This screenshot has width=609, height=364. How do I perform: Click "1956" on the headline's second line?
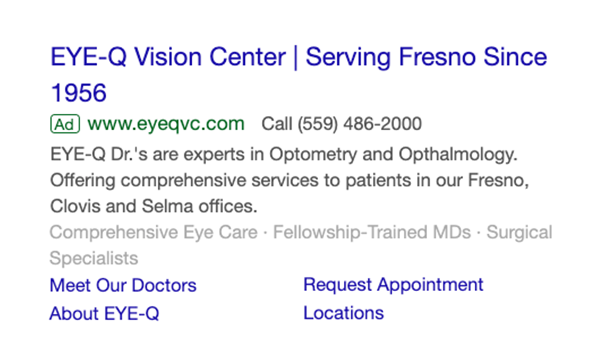pos(78,93)
